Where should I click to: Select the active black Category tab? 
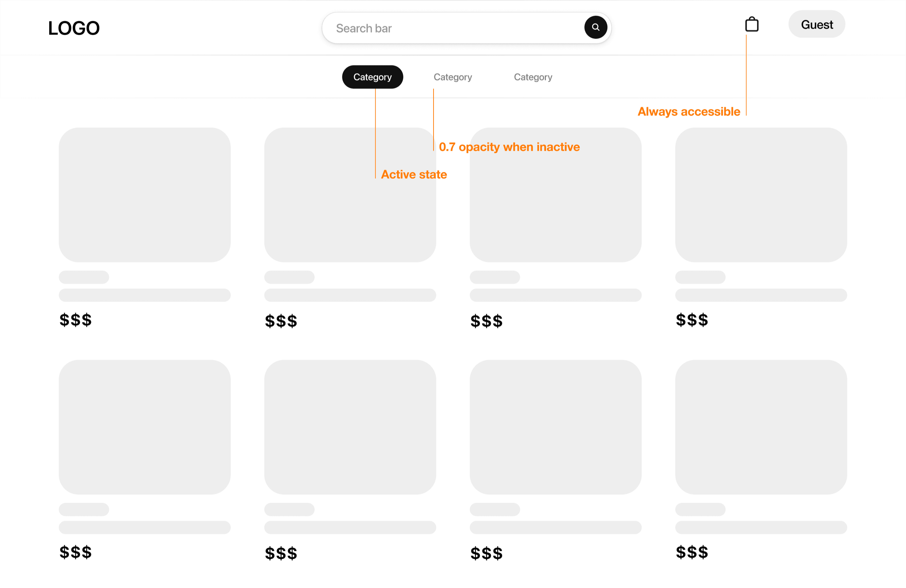[373, 77]
